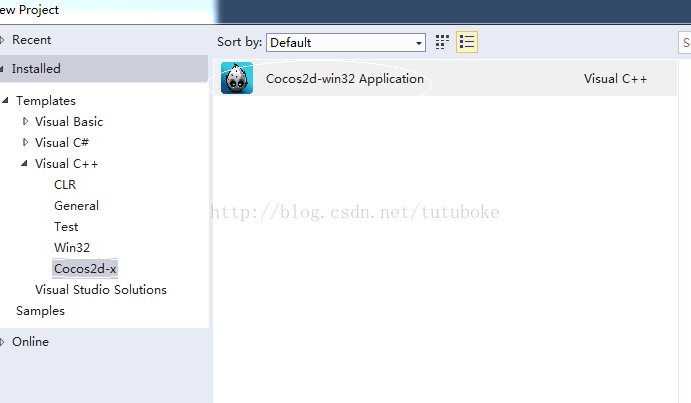Screen dimensions: 691x403
Task: Click the Templates tree label
Action: click(x=46, y=101)
